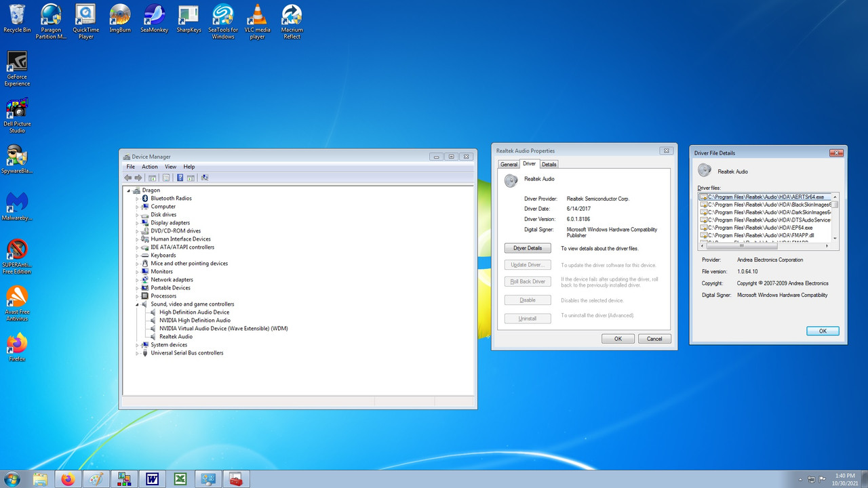Open the Recycle Bin desktop icon

(17, 18)
